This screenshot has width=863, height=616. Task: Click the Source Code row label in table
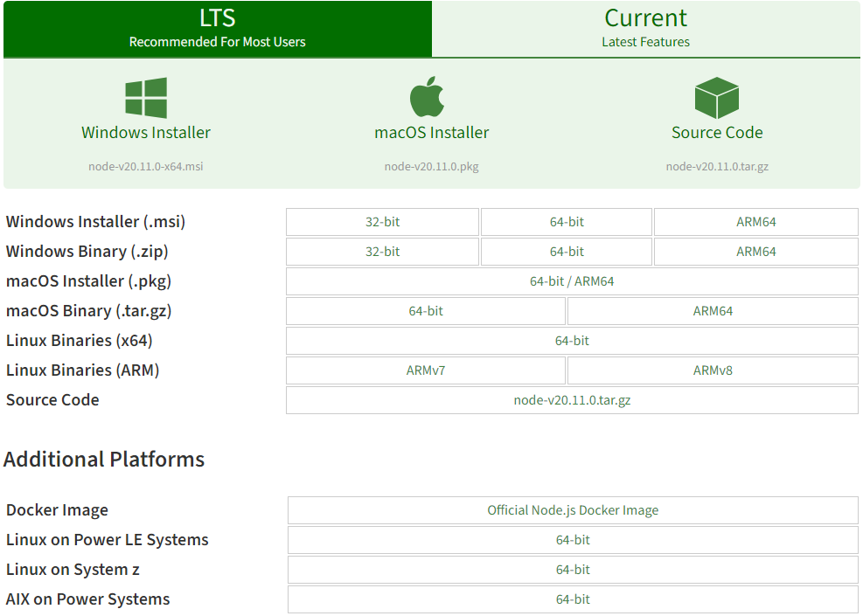point(52,400)
